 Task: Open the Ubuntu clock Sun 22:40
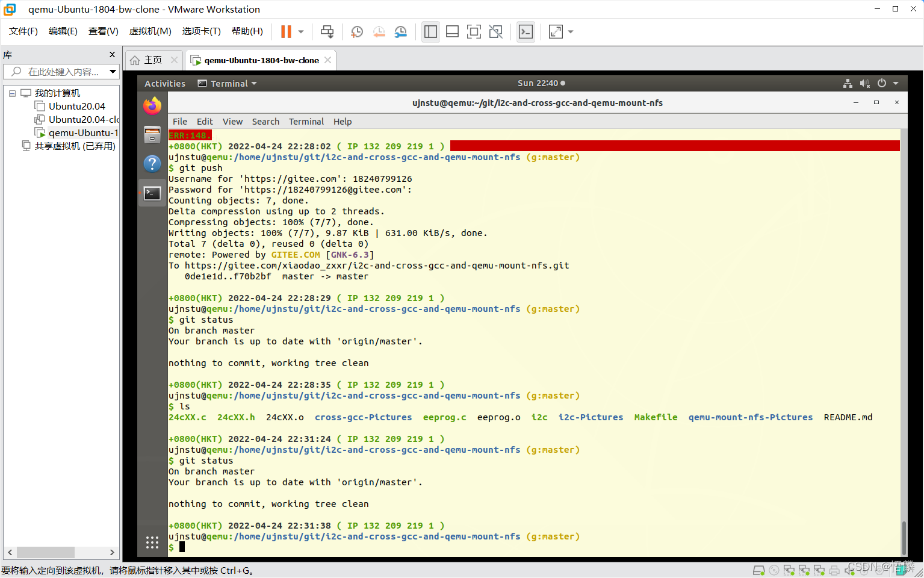pos(541,83)
